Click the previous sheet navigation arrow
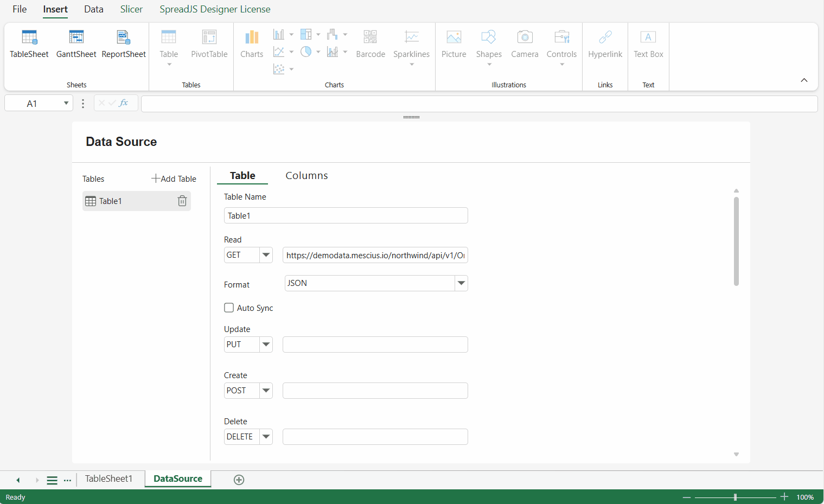Viewport: 824px width, 504px height. click(18, 480)
